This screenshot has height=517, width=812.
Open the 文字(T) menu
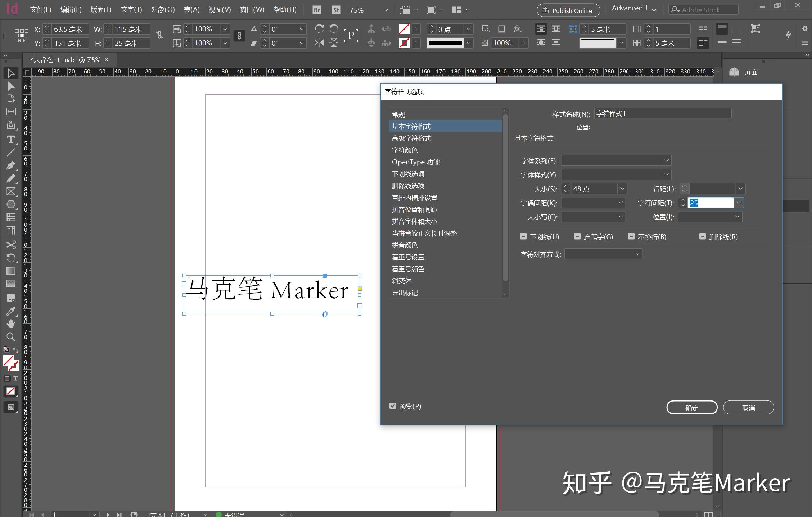(131, 10)
